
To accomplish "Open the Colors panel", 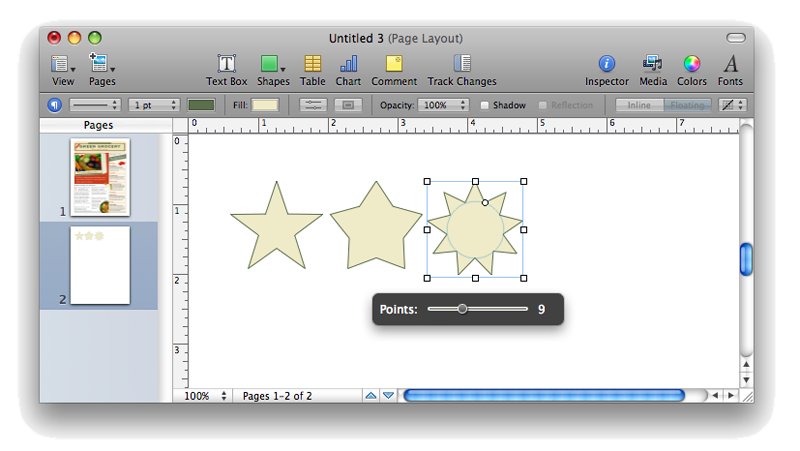I will (691, 70).
